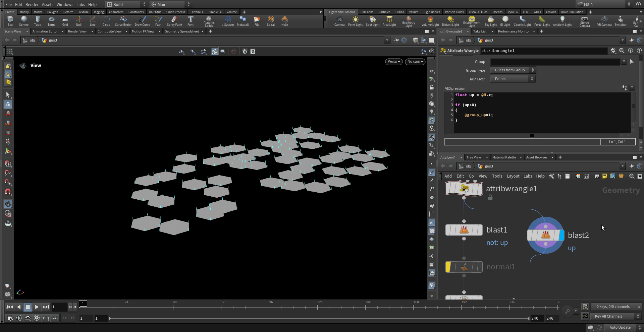
Task: Open the Main radial menu dropdown
Action: (170, 4)
